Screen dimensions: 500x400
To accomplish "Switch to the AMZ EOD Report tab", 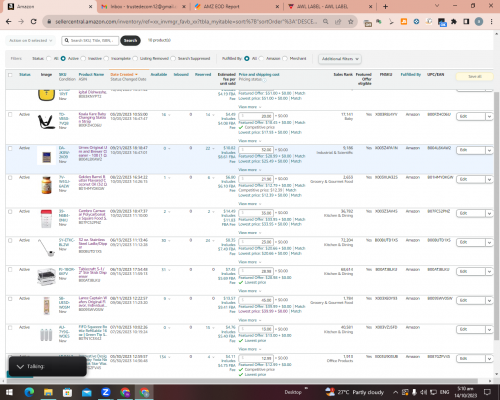I will [237, 7].
